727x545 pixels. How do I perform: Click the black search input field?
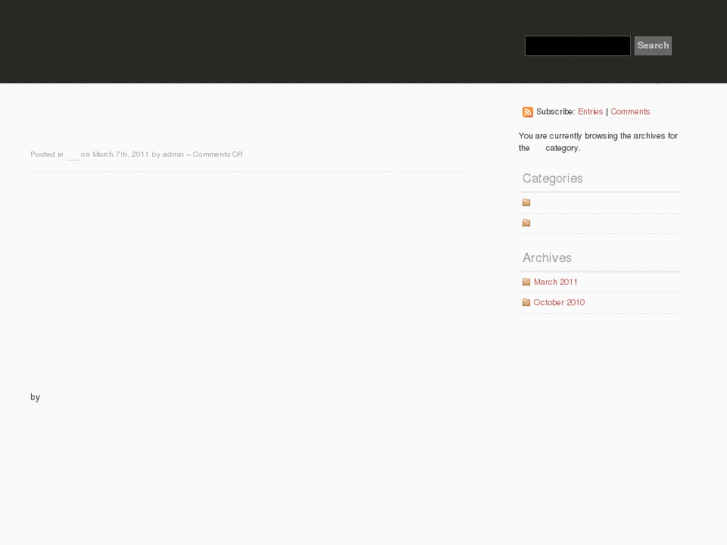click(577, 45)
